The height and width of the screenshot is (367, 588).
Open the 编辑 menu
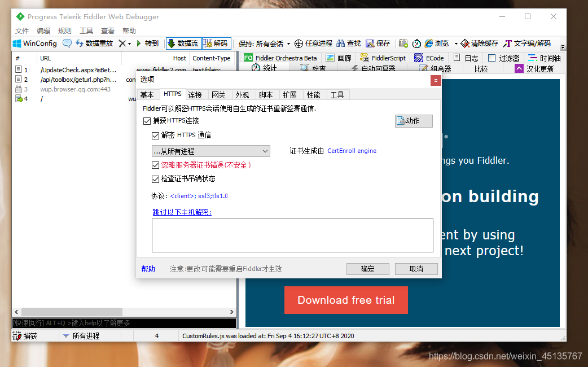pyautogui.click(x=43, y=30)
